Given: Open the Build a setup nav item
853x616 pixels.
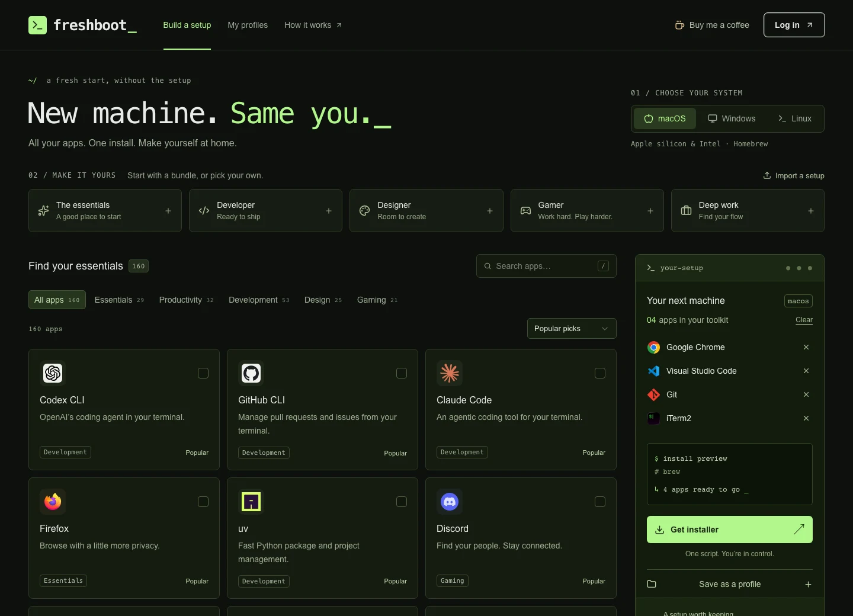Looking at the screenshot, I should tap(187, 25).
